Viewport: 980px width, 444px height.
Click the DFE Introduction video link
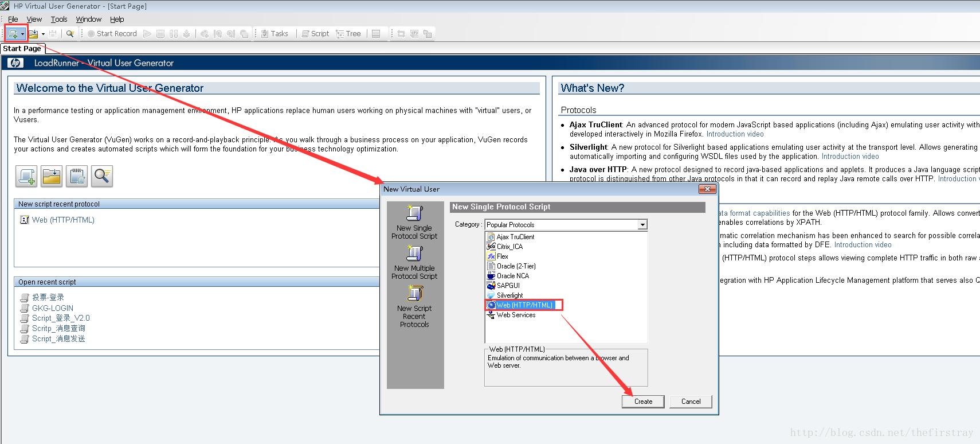click(x=863, y=244)
